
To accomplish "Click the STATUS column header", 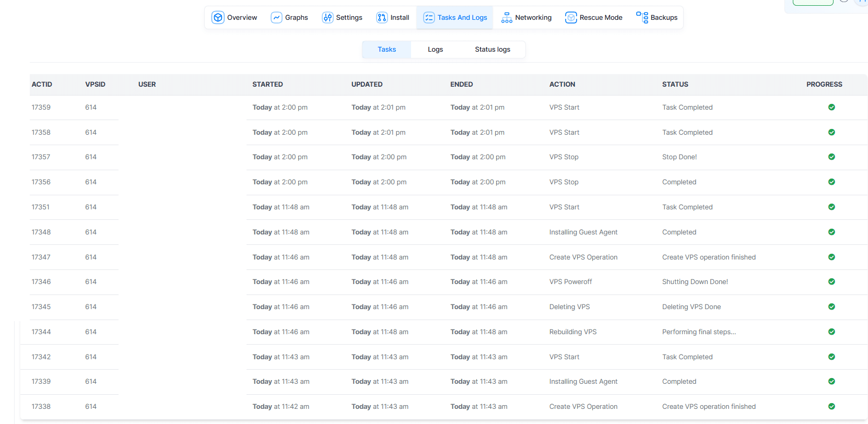I will [x=675, y=85].
